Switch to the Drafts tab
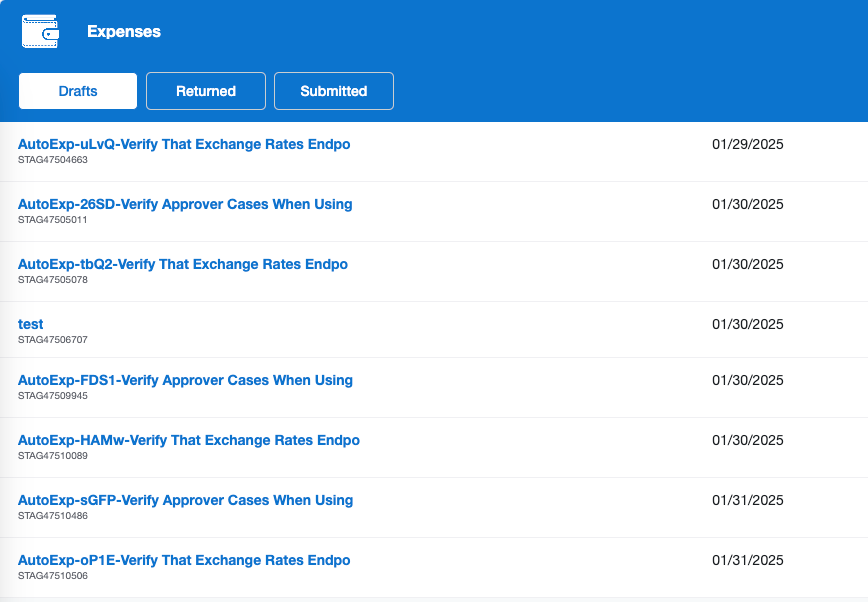 pos(78,91)
